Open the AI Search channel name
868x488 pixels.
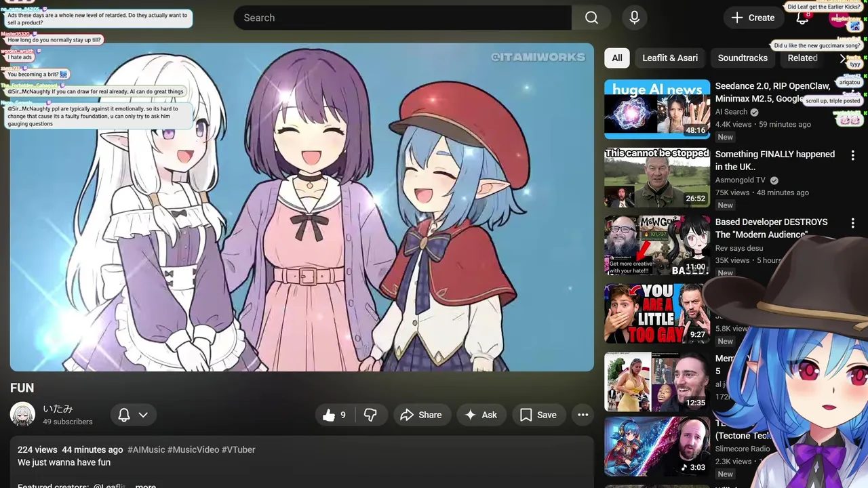coord(731,112)
